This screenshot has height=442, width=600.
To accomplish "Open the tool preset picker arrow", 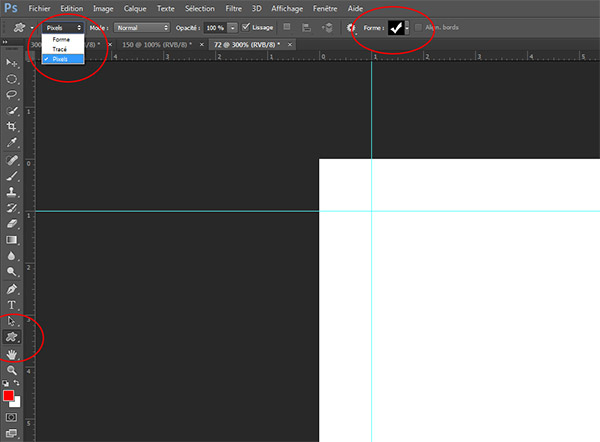I will (32, 28).
